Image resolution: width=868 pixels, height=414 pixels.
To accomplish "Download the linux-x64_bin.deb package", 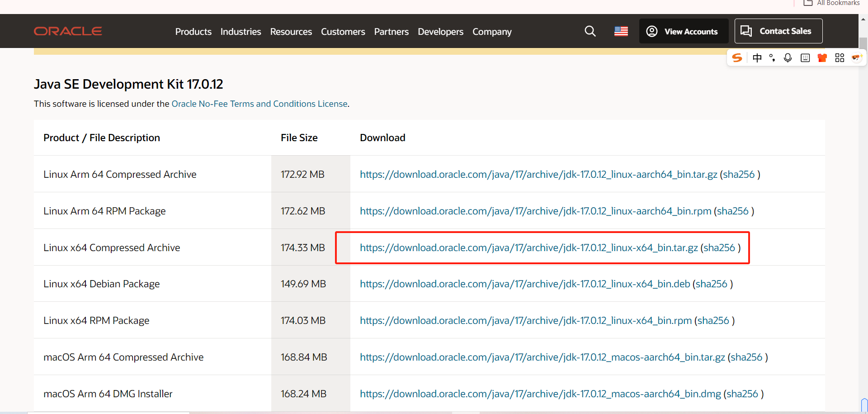I will tap(525, 284).
